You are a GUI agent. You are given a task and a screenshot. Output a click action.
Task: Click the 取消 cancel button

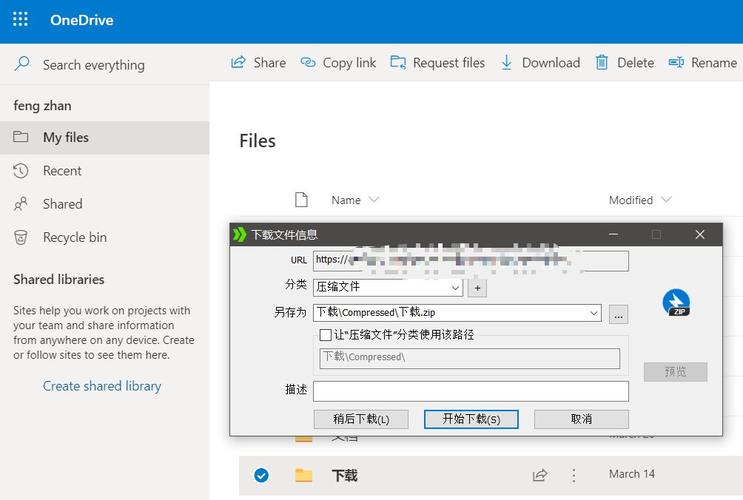point(581,419)
